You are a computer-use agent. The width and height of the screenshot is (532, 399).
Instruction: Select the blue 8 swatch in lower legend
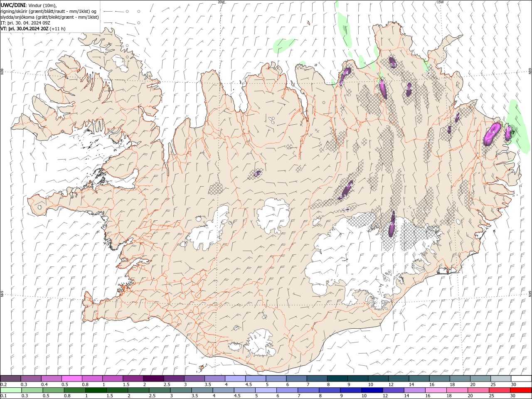coord(329,390)
